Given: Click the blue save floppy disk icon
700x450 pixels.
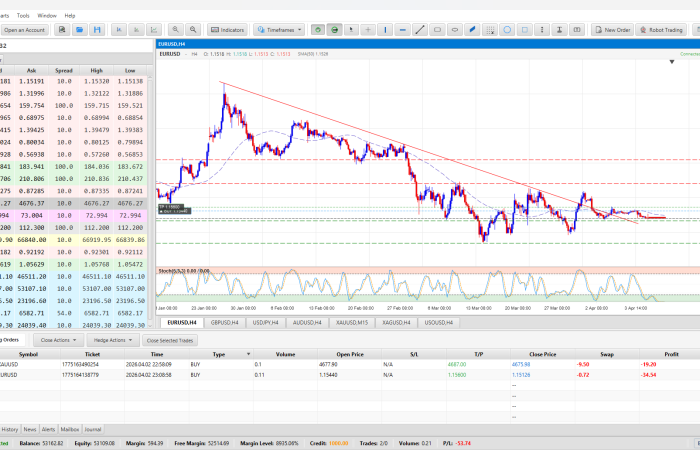Looking at the screenshot, I should click(x=97, y=30).
